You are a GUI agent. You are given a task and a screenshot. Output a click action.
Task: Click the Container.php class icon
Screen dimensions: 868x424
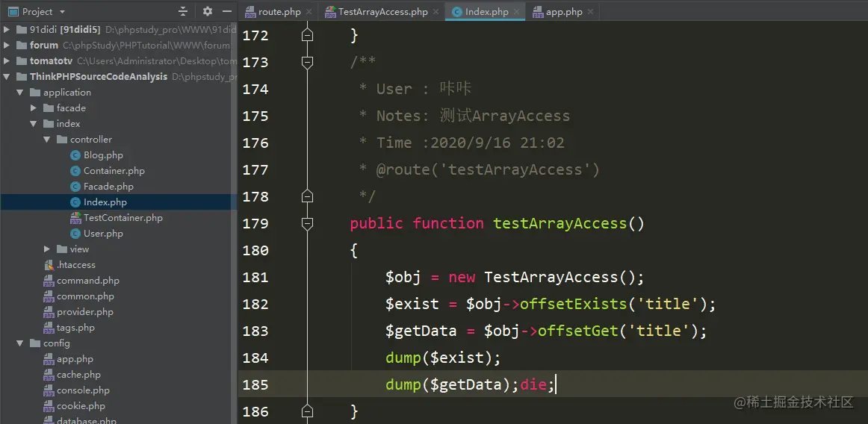click(x=75, y=170)
